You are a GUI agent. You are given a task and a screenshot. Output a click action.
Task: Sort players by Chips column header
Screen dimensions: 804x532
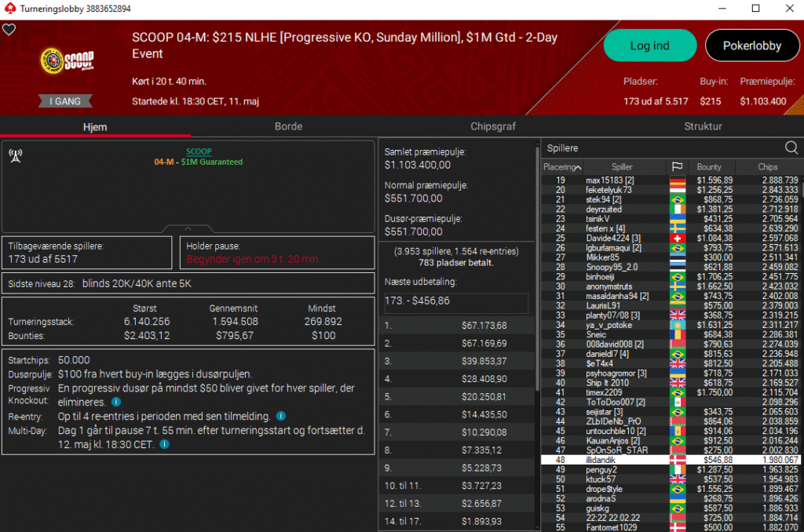click(x=768, y=166)
